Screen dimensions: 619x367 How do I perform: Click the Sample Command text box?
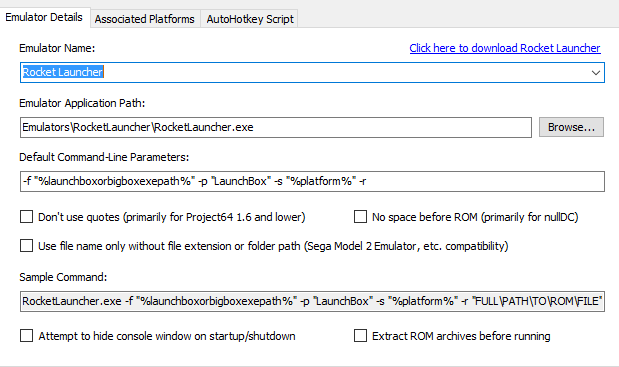pos(312,301)
